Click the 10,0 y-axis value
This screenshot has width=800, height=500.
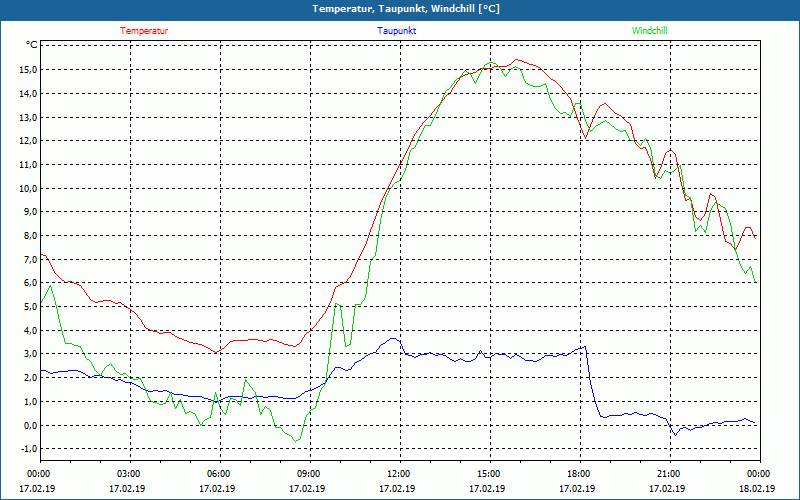(x=29, y=188)
